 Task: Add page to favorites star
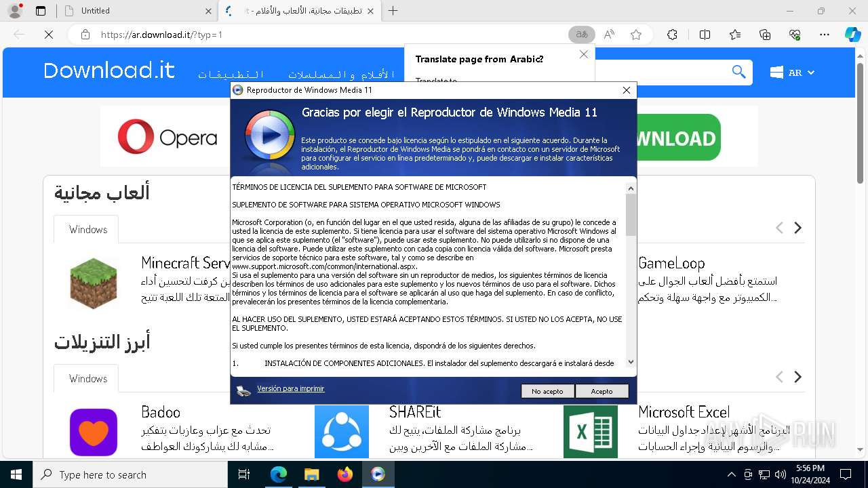pyautogui.click(x=636, y=35)
